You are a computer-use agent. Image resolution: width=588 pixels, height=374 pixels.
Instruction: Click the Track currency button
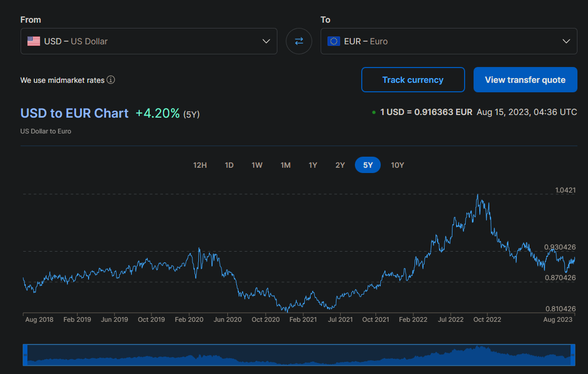coord(413,80)
